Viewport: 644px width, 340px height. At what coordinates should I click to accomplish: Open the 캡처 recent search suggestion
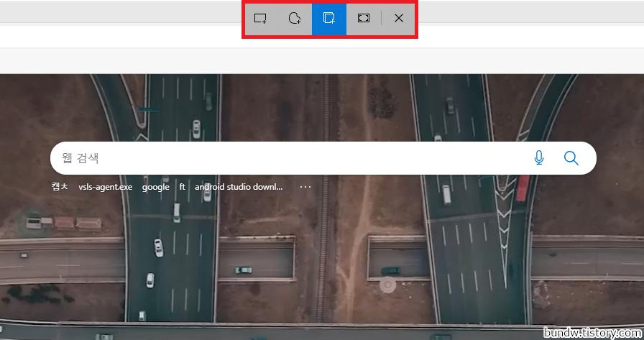(x=60, y=186)
